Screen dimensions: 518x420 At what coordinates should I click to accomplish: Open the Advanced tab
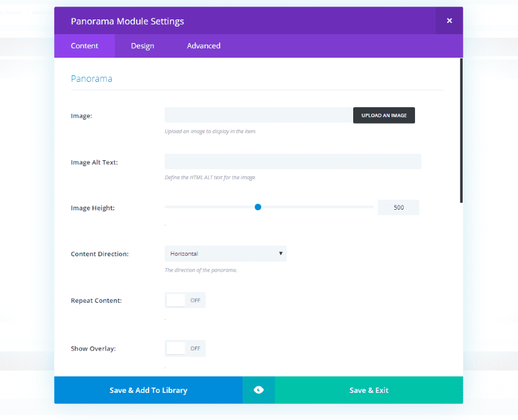204,46
